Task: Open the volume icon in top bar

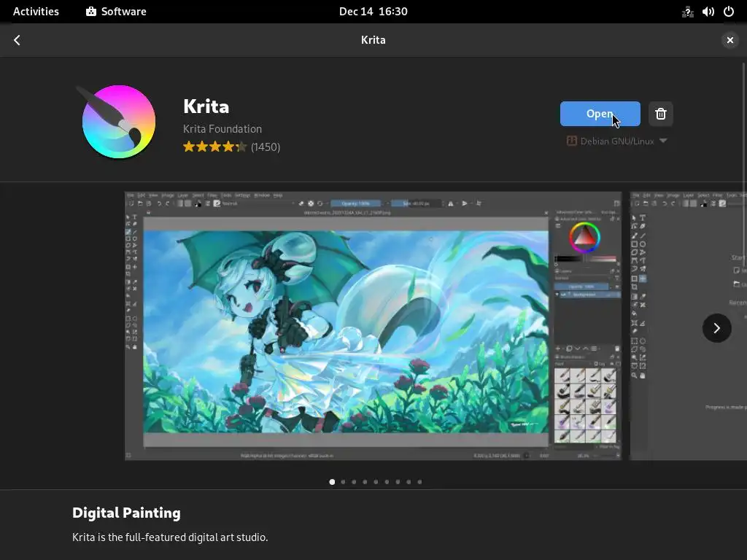Action: click(708, 12)
